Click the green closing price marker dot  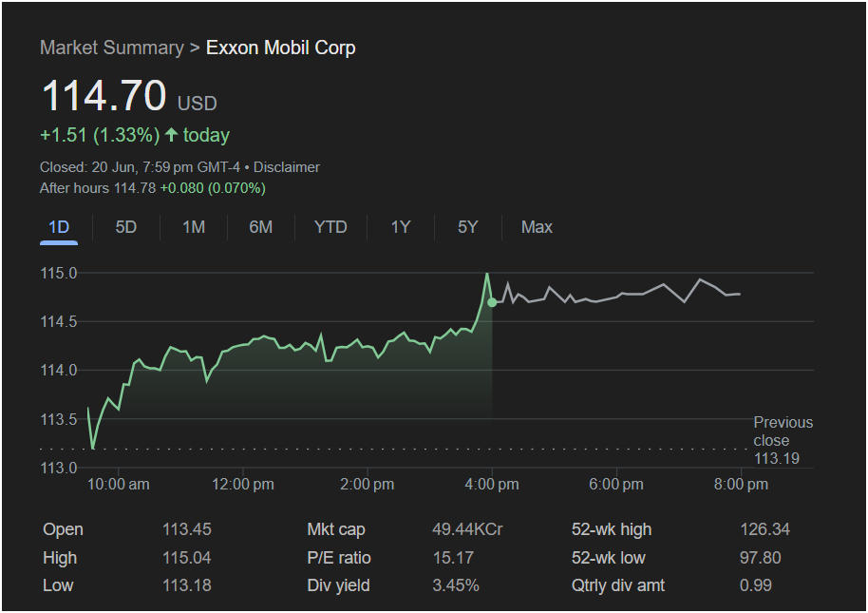492,302
